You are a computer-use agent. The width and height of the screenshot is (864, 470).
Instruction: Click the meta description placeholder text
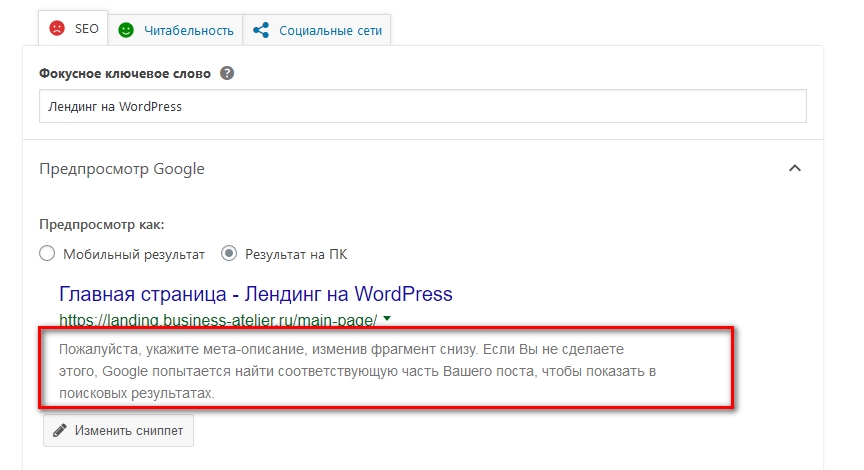(358, 371)
